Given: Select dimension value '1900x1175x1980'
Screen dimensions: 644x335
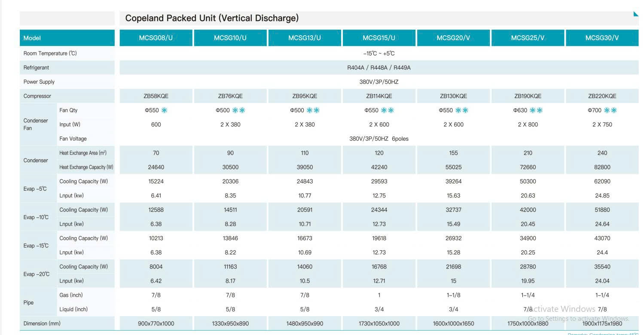Looking at the screenshot, I should [602, 323].
